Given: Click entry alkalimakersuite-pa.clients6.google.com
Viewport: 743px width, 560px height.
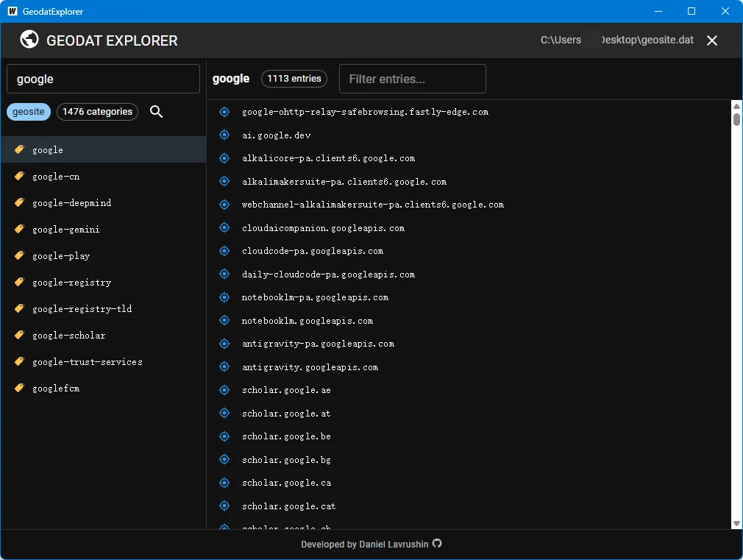Looking at the screenshot, I should tap(344, 182).
